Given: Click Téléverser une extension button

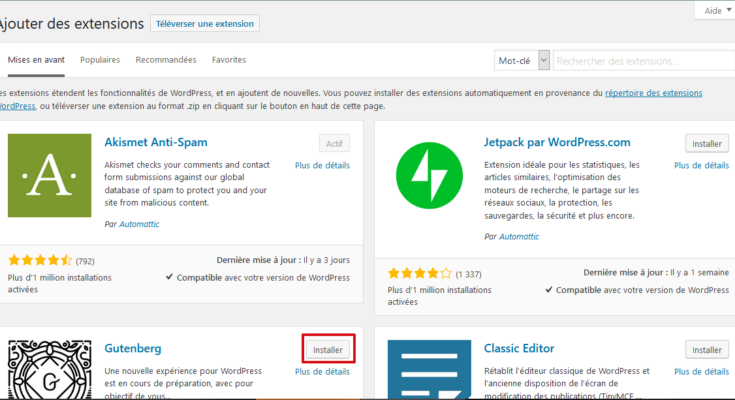Looking at the screenshot, I should click(205, 24).
